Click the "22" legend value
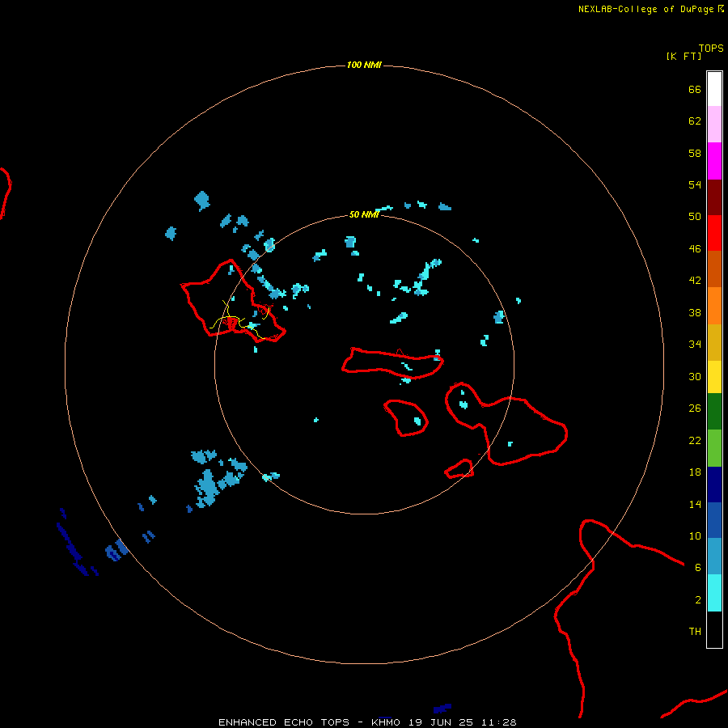Image resolution: width=728 pixels, height=728 pixels. pyautogui.click(x=695, y=440)
